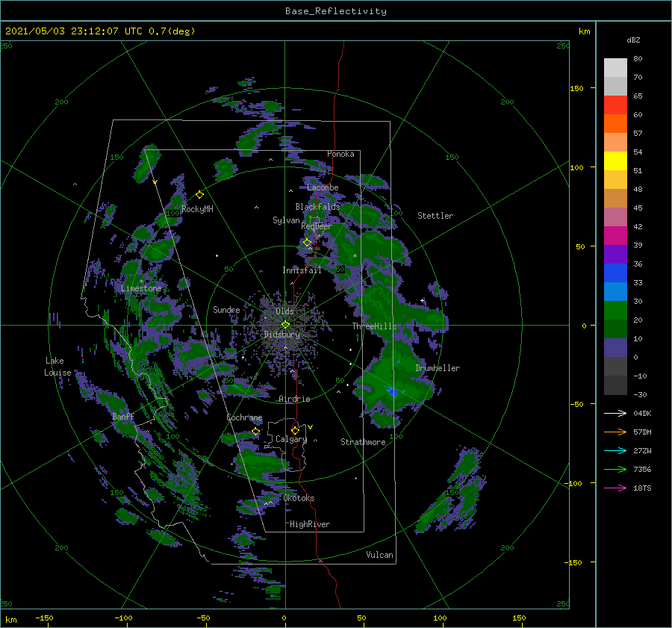Viewport: 672px width, 628px height.
Task: Click the Ponoka city label
Action: pos(340,154)
